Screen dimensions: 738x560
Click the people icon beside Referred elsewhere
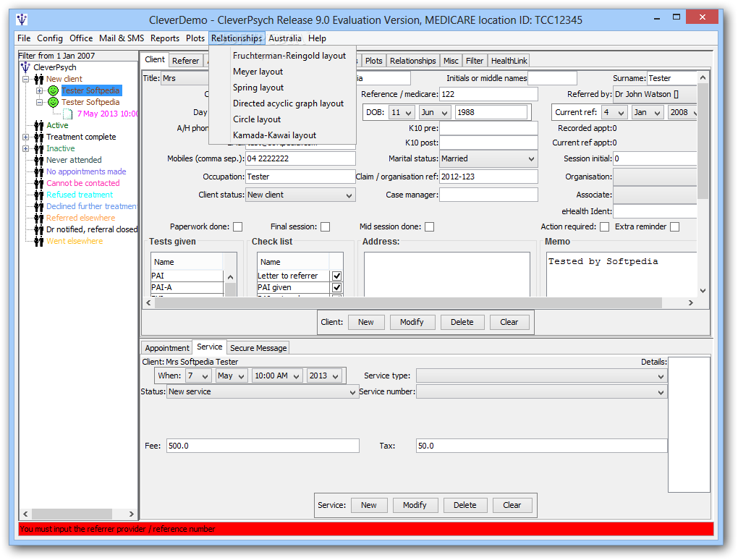[39, 218]
